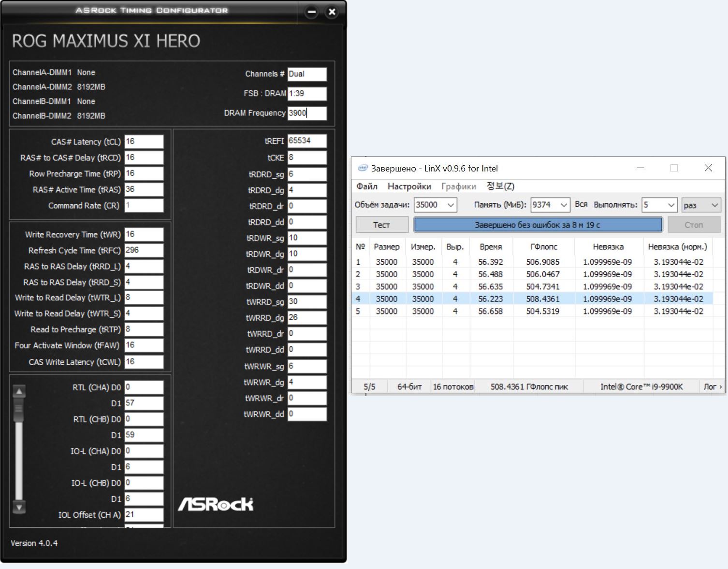
Task: Click the Read to Precharge (tRTP) field
Action: click(x=144, y=329)
